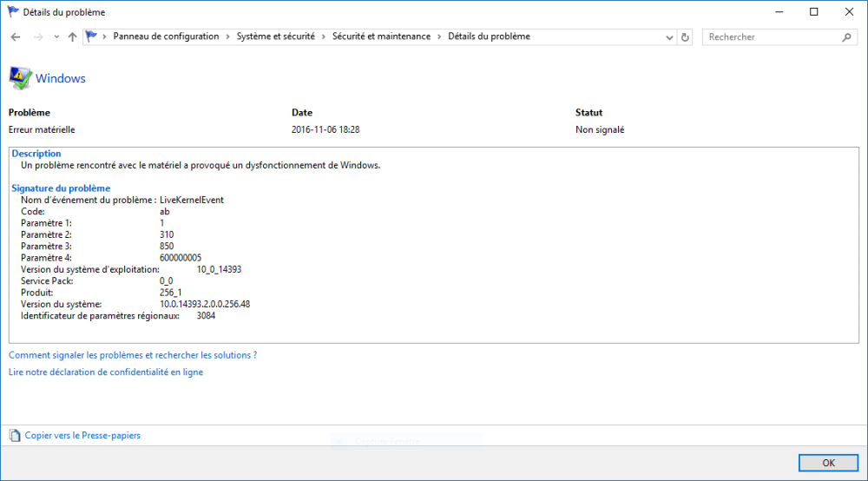Click Copier vers le Presse-papiers link
The image size is (868, 481).
[82, 436]
